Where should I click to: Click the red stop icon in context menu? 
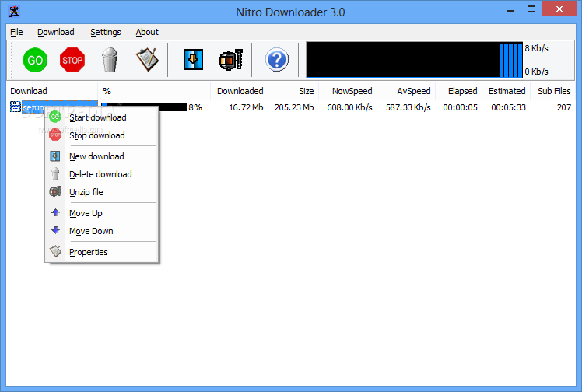55,135
